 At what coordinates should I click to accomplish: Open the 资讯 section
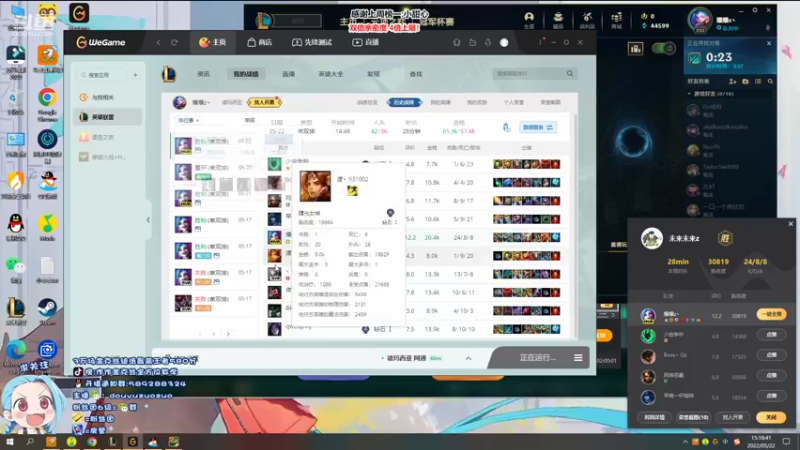pos(203,74)
